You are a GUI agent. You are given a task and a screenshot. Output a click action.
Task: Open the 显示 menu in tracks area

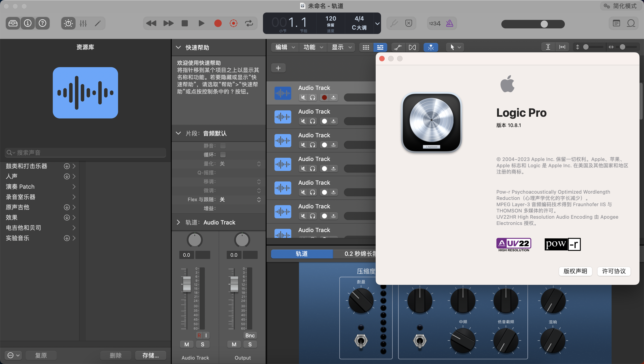tap(341, 47)
